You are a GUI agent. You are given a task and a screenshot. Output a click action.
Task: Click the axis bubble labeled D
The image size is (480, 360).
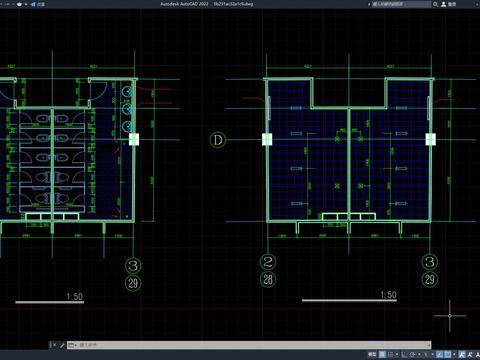218,140
